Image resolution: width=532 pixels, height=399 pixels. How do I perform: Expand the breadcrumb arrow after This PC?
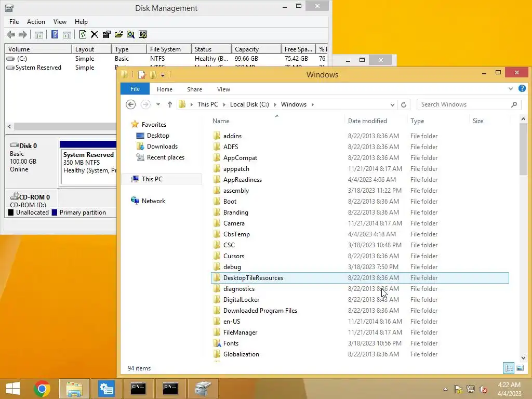[224, 104]
